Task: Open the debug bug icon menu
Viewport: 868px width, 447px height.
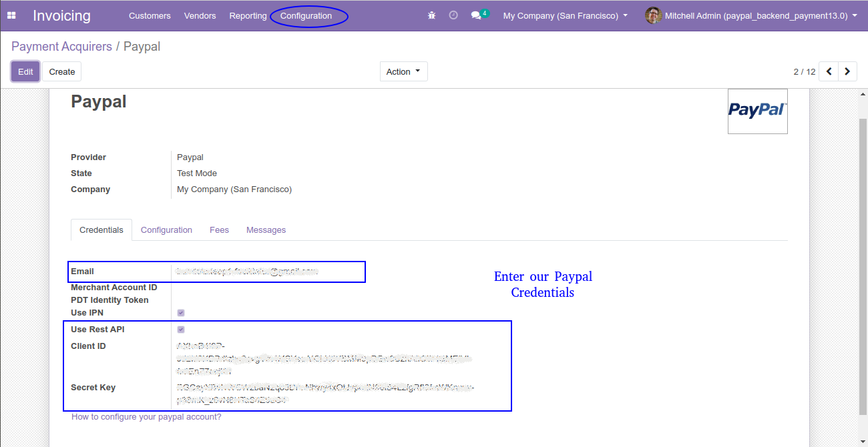Action: coord(432,15)
